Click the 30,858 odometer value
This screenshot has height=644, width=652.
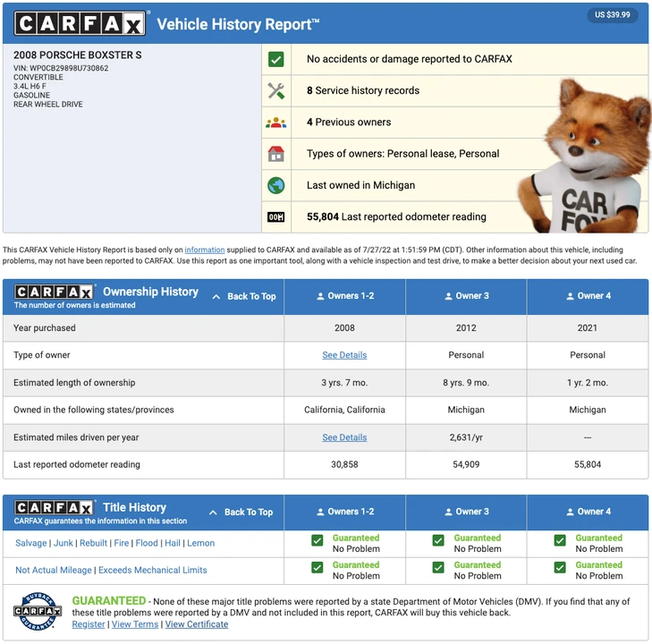[344, 464]
